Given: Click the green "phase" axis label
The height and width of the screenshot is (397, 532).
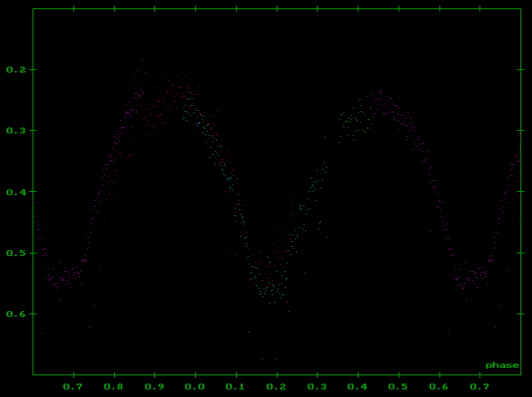Looking at the screenshot, I should click(502, 365).
